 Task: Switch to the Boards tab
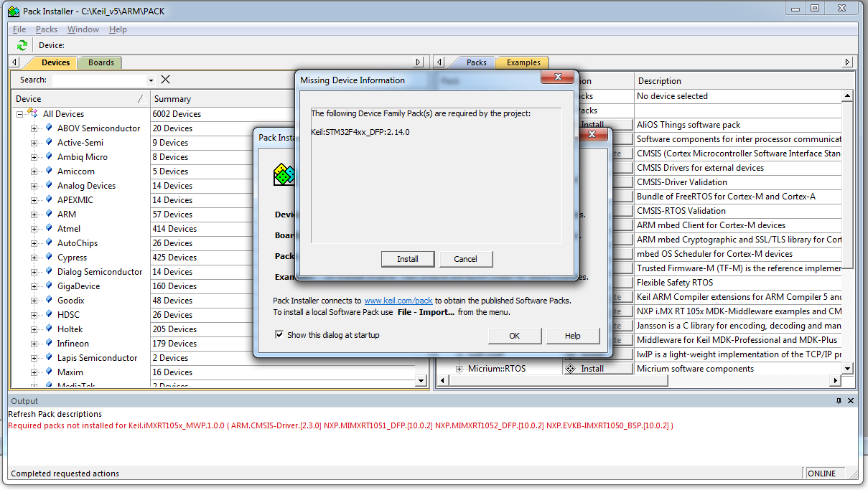pos(101,62)
